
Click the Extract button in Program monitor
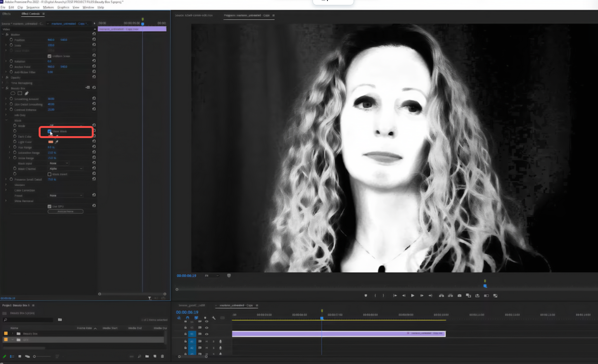pos(450,295)
